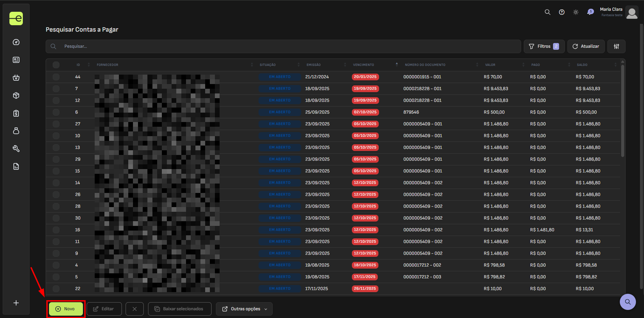Open the Filtros button
The width and height of the screenshot is (644, 318).
[544, 46]
